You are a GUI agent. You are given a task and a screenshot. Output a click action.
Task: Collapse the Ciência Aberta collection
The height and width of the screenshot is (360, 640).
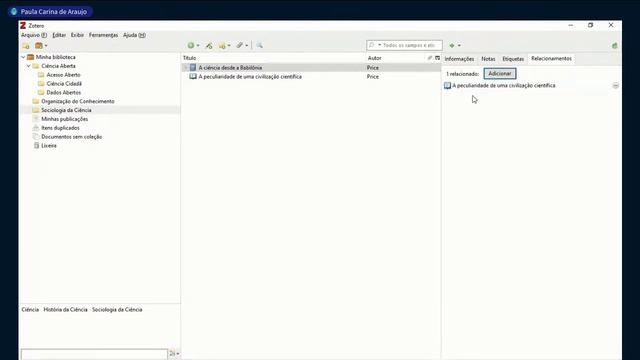point(29,66)
